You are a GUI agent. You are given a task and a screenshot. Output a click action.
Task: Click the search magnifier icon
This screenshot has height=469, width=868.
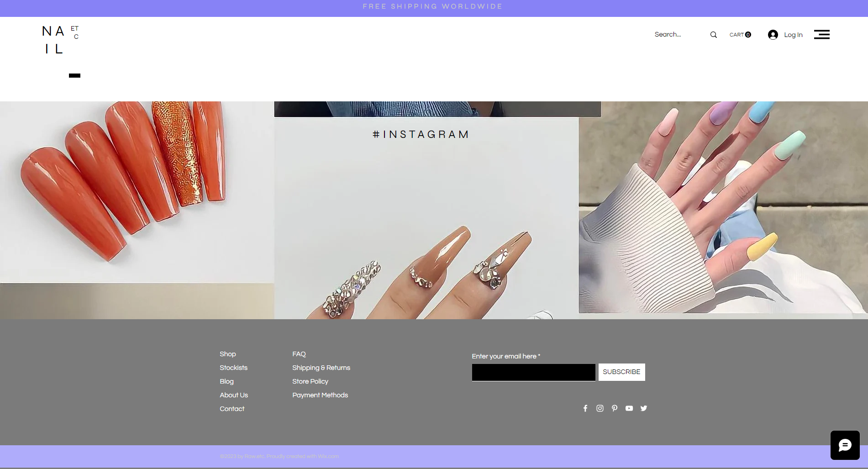click(x=713, y=35)
